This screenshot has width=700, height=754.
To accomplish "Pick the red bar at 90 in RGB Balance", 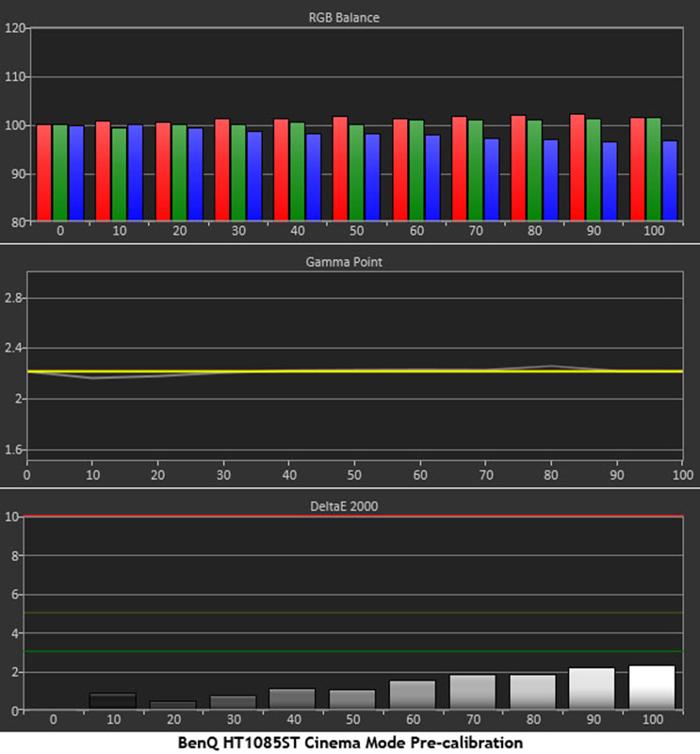I will (578, 168).
